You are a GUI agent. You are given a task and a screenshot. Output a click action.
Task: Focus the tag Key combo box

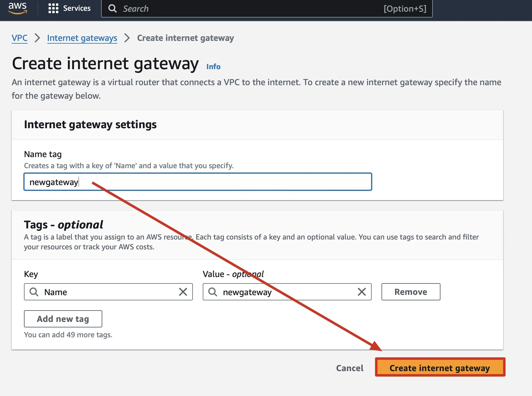pos(108,292)
